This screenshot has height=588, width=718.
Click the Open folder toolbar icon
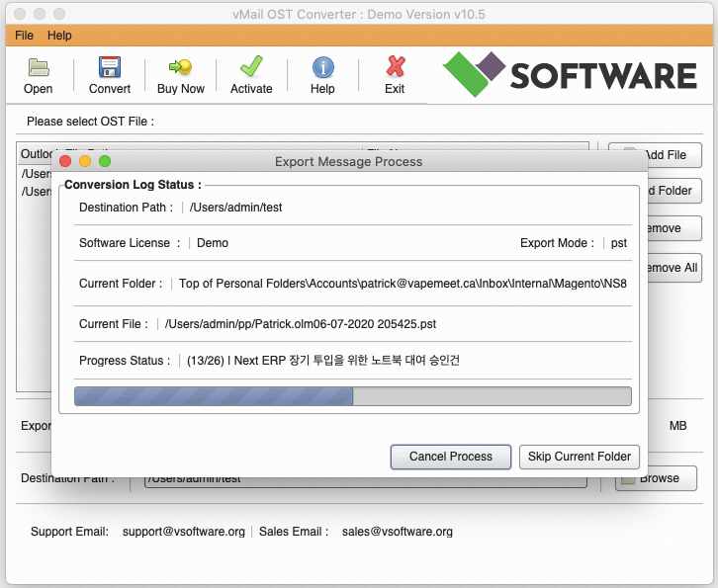pyautogui.click(x=39, y=68)
